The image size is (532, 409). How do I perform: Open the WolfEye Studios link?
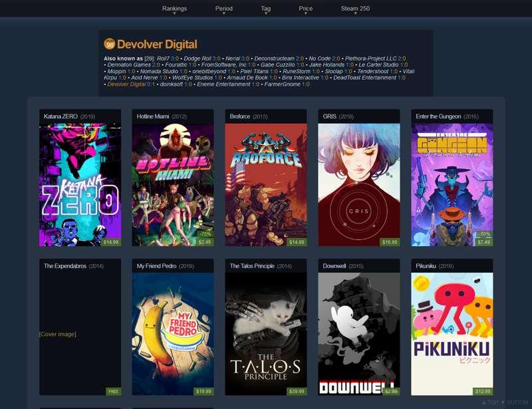point(192,78)
